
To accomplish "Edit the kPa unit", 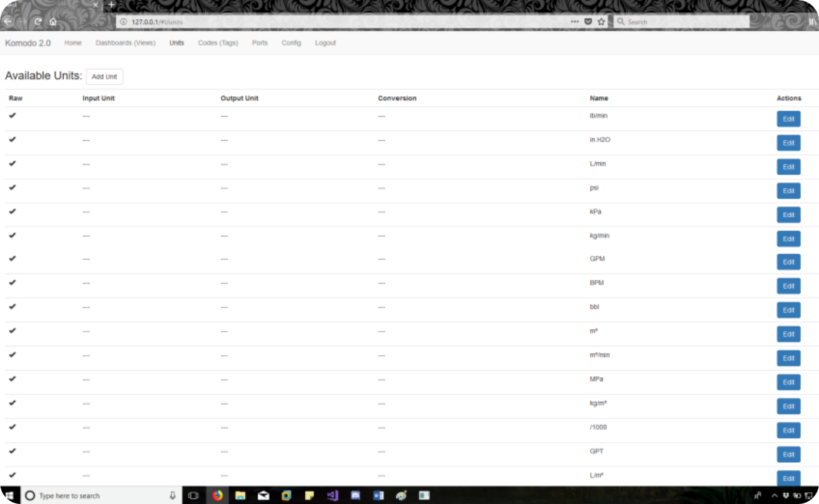I will click(788, 215).
